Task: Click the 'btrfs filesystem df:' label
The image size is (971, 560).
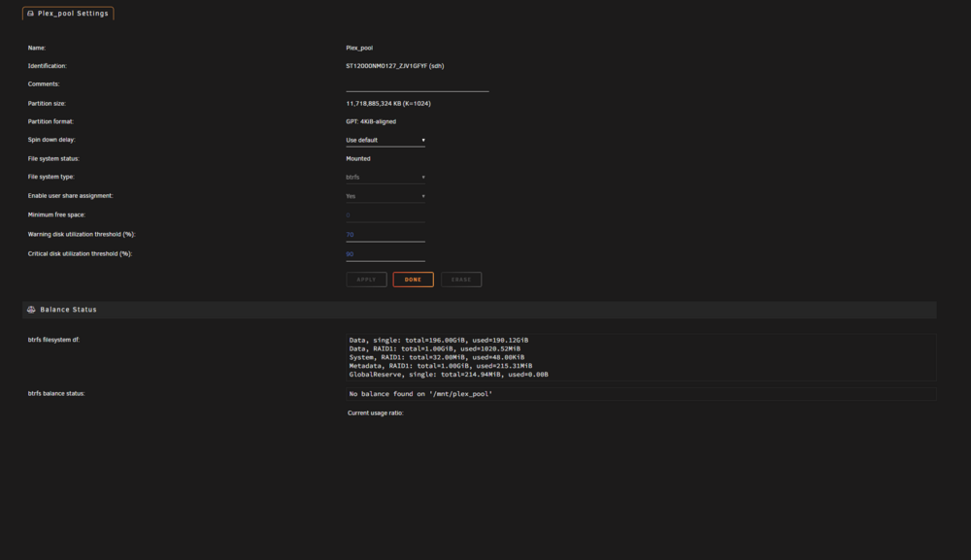Action: tap(53, 340)
